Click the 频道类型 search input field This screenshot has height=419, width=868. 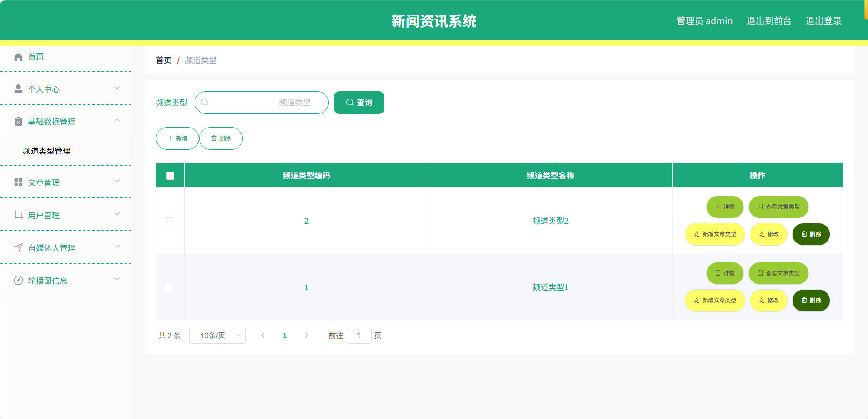[x=261, y=103]
